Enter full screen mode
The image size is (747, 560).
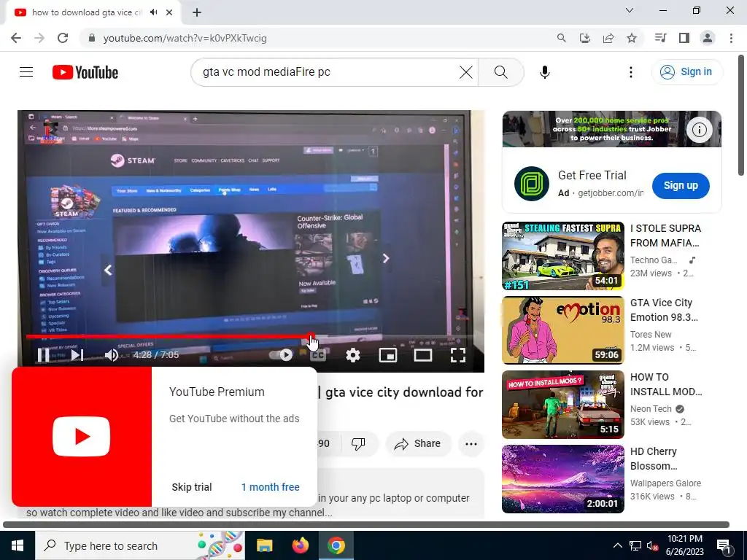click(x=458, y=355)
